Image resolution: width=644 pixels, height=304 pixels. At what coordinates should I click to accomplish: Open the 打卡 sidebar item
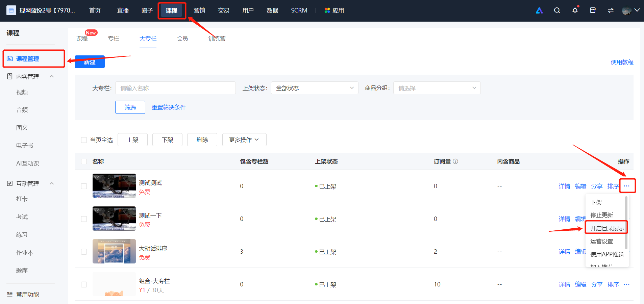pos(22,199)
